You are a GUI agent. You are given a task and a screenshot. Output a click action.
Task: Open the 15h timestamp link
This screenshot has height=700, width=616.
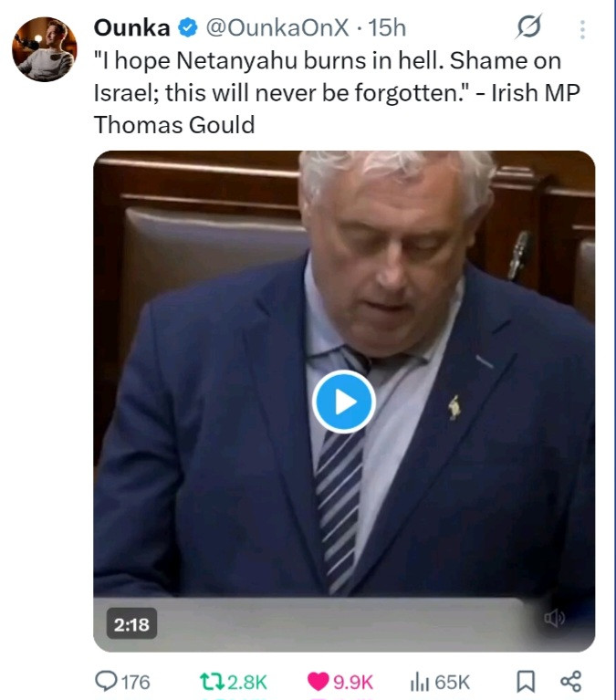point(387,27)
